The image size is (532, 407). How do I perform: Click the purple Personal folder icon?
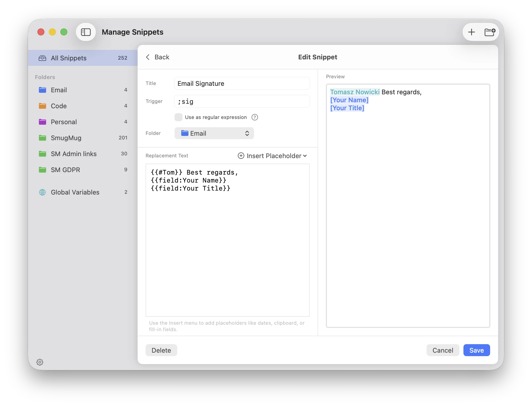(42, 122)
